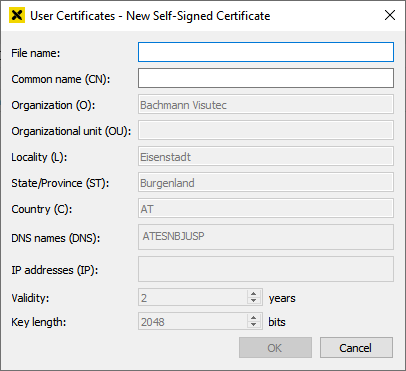Click the State/Province field showing Burgenland
Image resolution: width=406 pixels, height=371 pixels.
(x=266, y=182)
